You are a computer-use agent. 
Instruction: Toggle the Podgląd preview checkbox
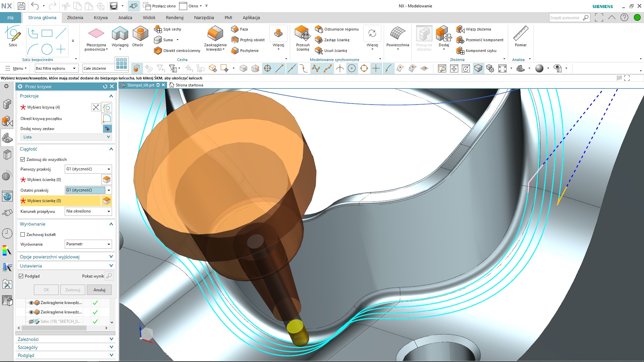click(21, 276)
